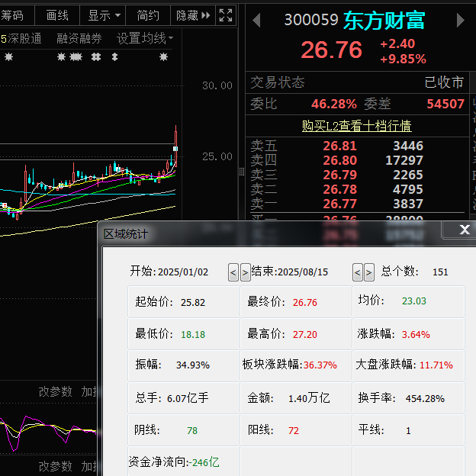Image resolution: width=476 pixels, height=476 pixels.
Task: Click 阴线 count 78
Action: (x=192, y=430)
